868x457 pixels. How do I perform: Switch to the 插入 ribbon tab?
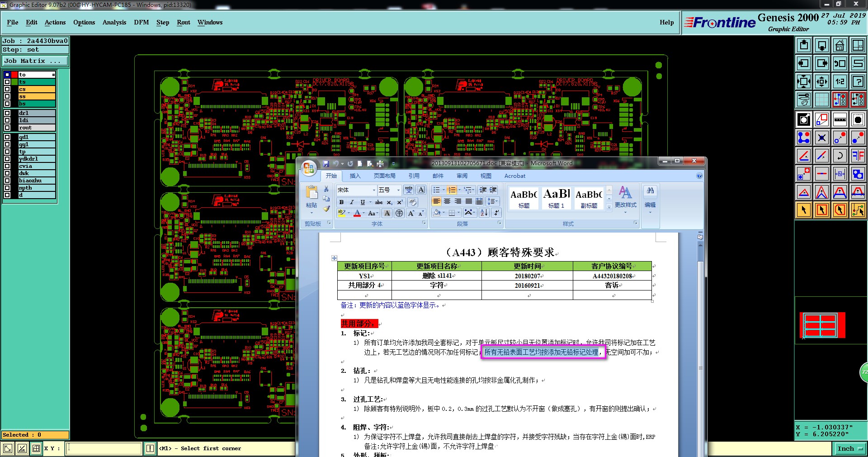click(355, 176)
